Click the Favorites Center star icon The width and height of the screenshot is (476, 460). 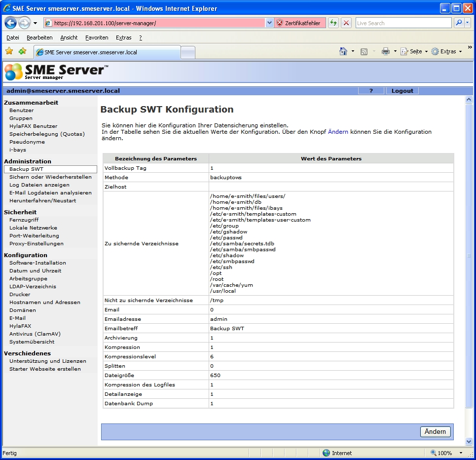coord(9,51)
